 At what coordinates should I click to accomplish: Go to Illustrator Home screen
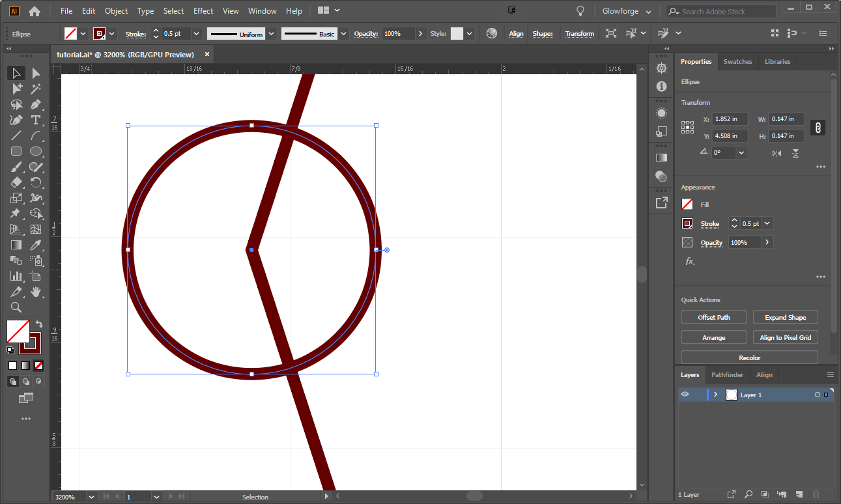pos(35,11)
